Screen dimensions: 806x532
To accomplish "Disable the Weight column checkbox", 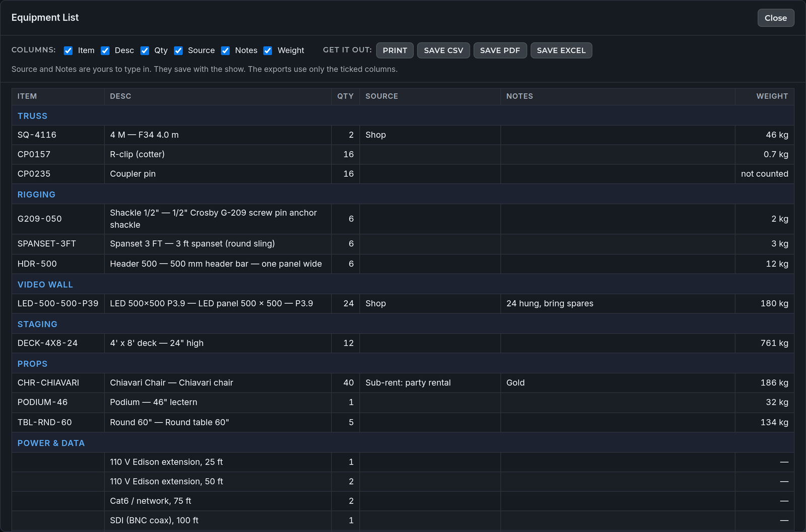I will tap(268, 50).
